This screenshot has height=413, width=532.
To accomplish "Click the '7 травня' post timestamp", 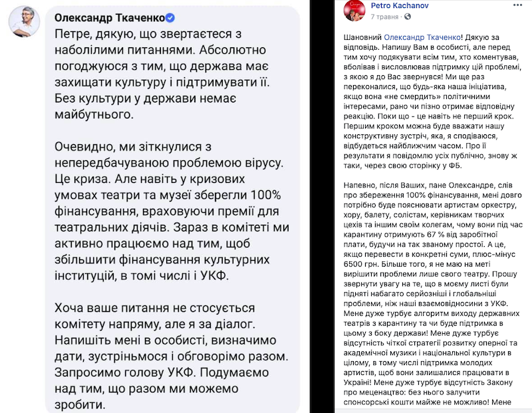I will click(384, 17).
